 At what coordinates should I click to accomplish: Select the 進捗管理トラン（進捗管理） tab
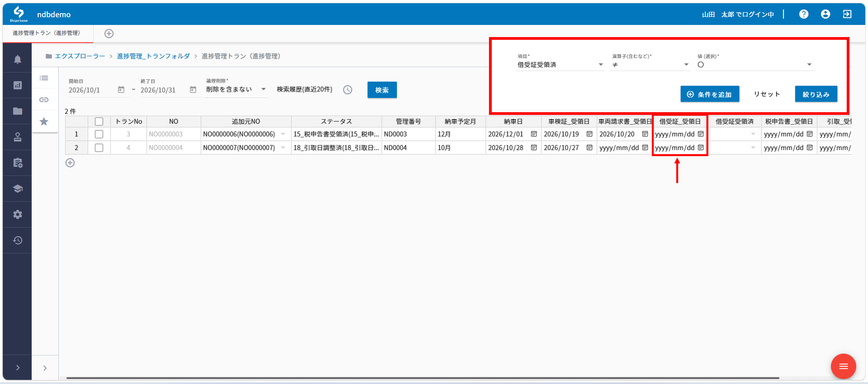click(47, 33)
